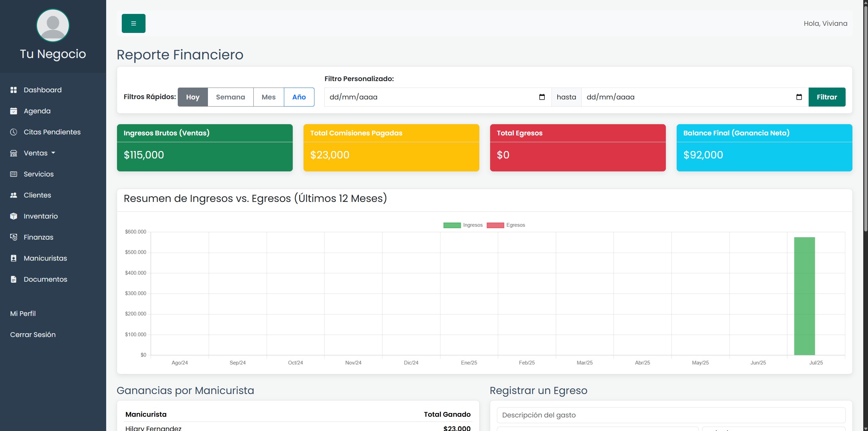Click the Clientes people icon
The width and height of the screenshot is (868, 431).
point(14,195)
